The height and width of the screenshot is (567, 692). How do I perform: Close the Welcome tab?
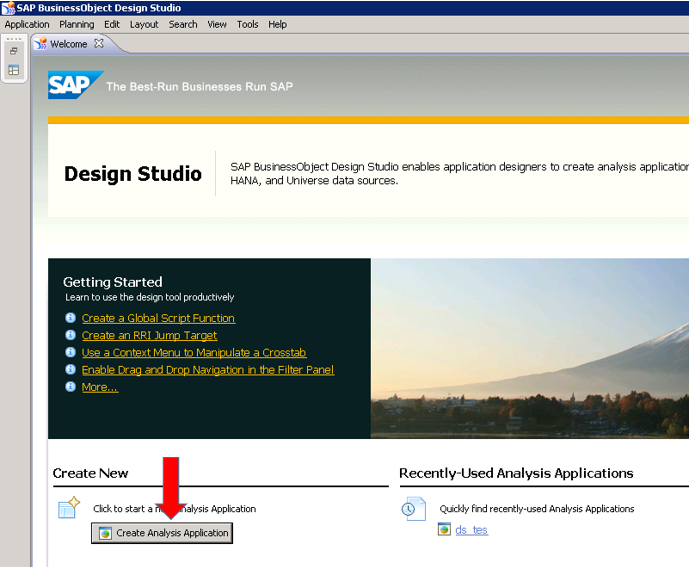[x=99, y=43]
